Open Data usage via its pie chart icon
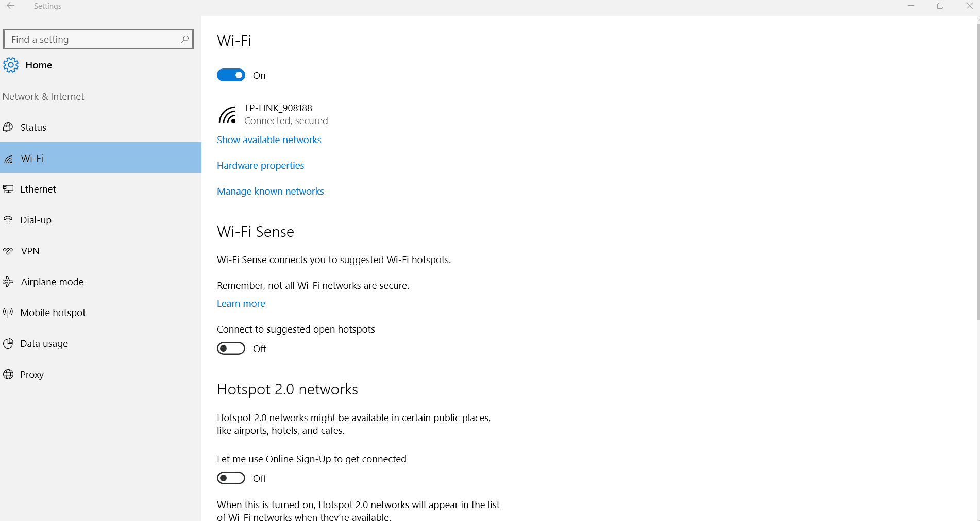Image resolution: width=980 pixels, height=521 pixels. tap(8, 343)
